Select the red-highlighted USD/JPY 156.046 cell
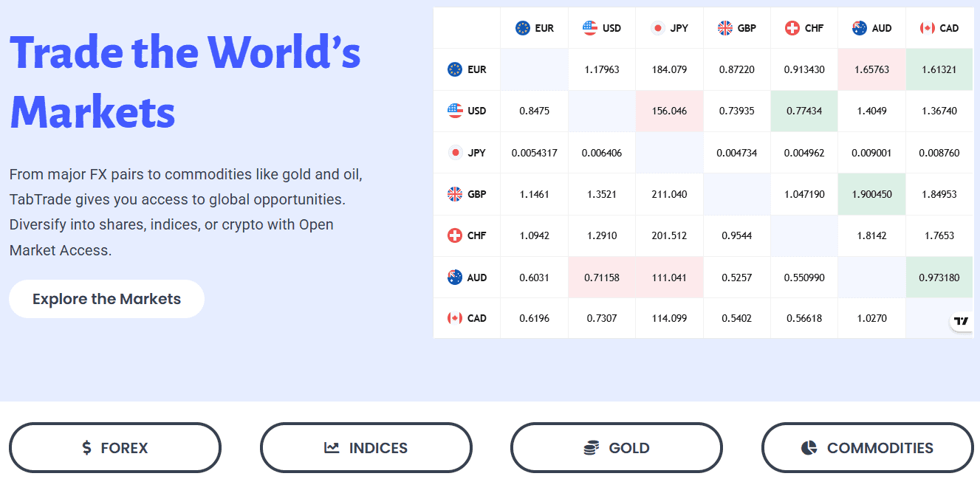The image size is (980, 479). click(x=669, y=111)
